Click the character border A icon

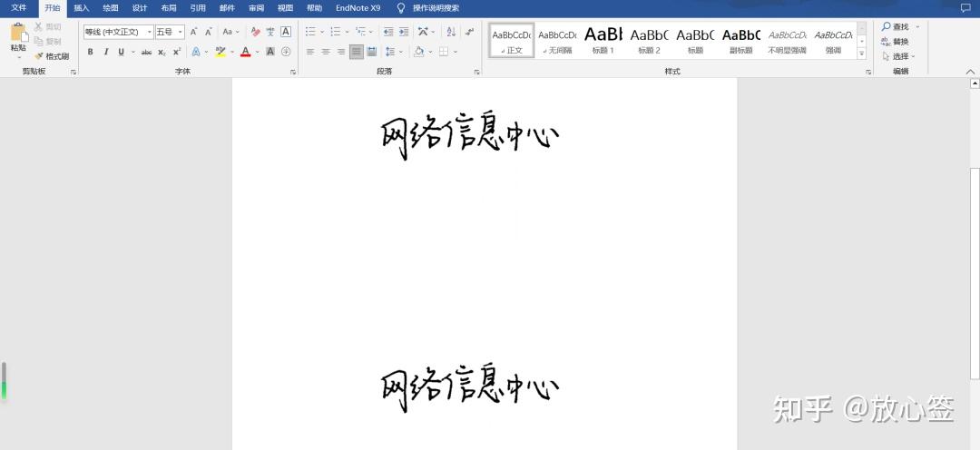[x=286, y=32]
